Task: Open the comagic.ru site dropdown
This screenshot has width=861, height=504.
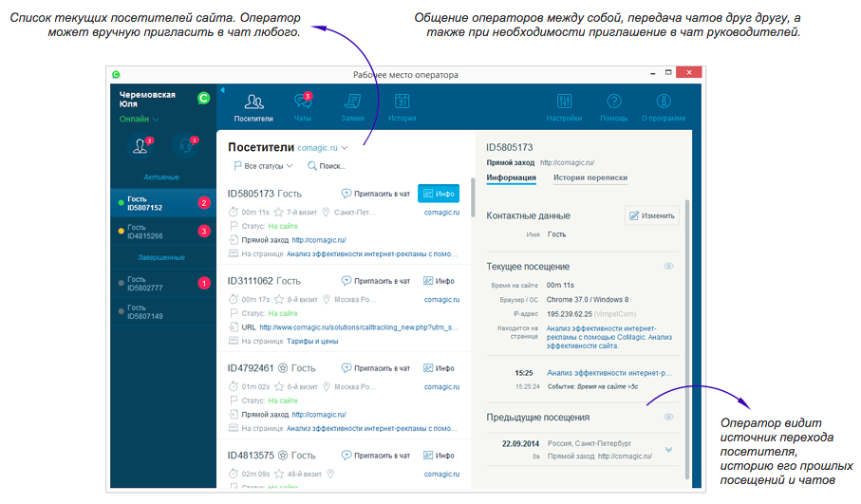Action: (323, 148)
